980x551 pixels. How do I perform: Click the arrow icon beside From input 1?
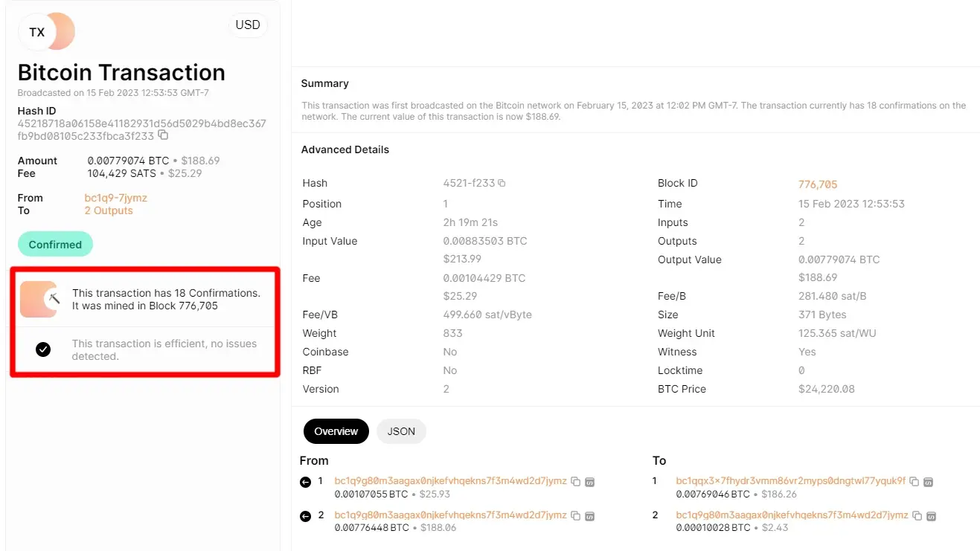(305, 483)
